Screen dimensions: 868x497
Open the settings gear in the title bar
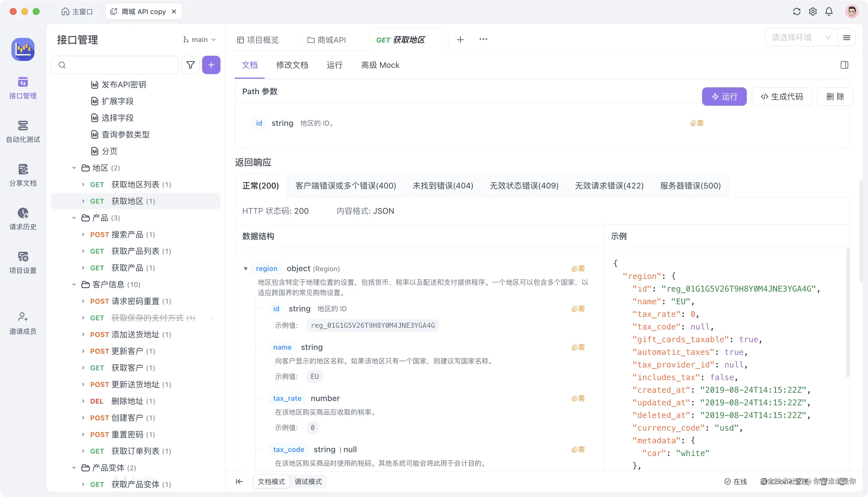(812, 11)
